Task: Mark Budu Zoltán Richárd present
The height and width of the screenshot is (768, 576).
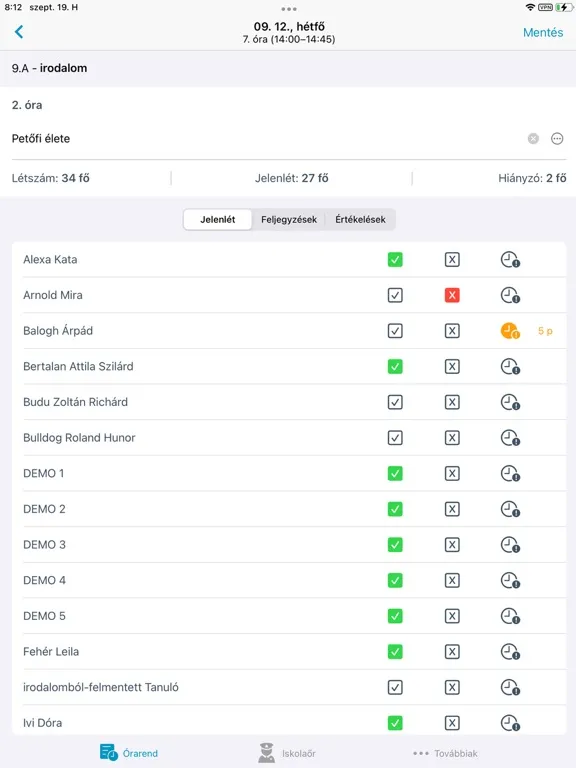Action: (x=395, y=402)
